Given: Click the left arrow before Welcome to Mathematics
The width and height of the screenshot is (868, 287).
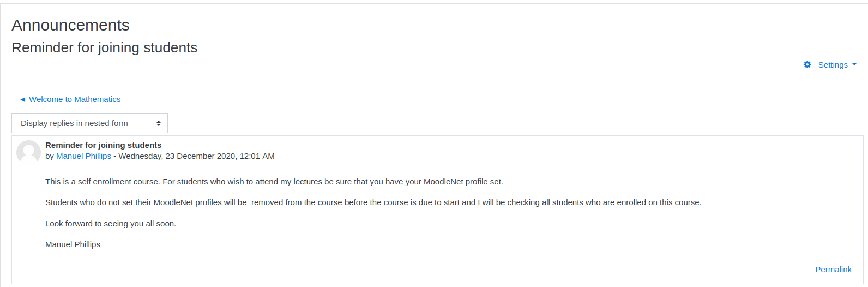Looking at the screenshot, I should (x=23, y=99).
